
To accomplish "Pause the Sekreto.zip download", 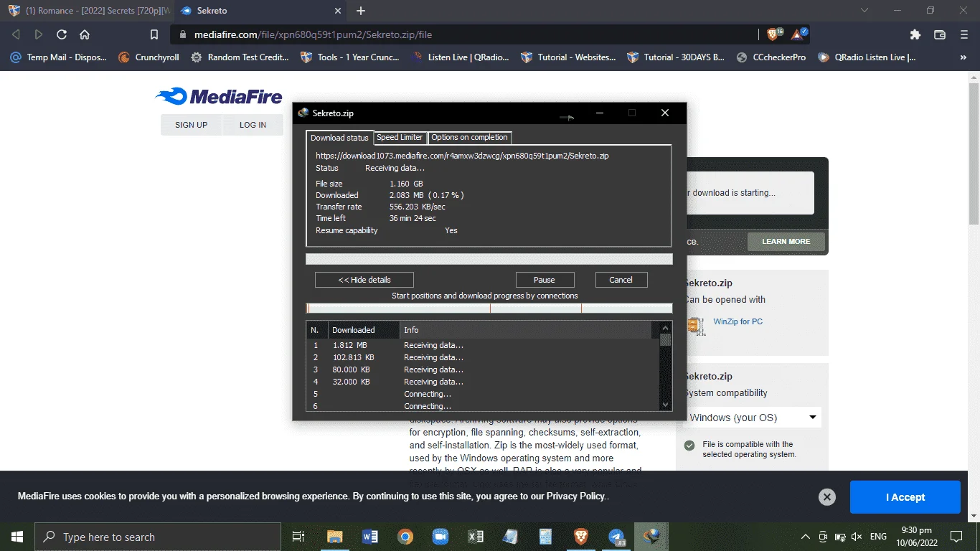I will (x=545, y=280).
